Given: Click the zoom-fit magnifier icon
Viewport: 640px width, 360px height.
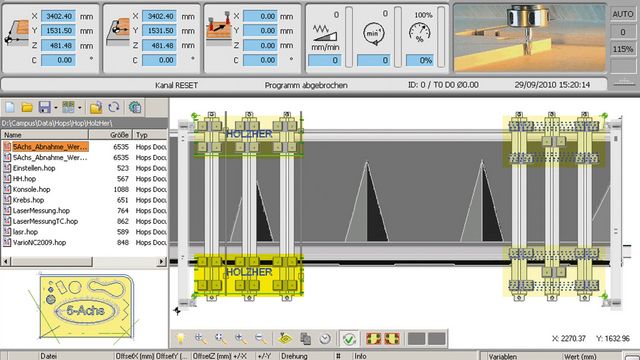Looking at the screenshot, I should click(220, 338).
